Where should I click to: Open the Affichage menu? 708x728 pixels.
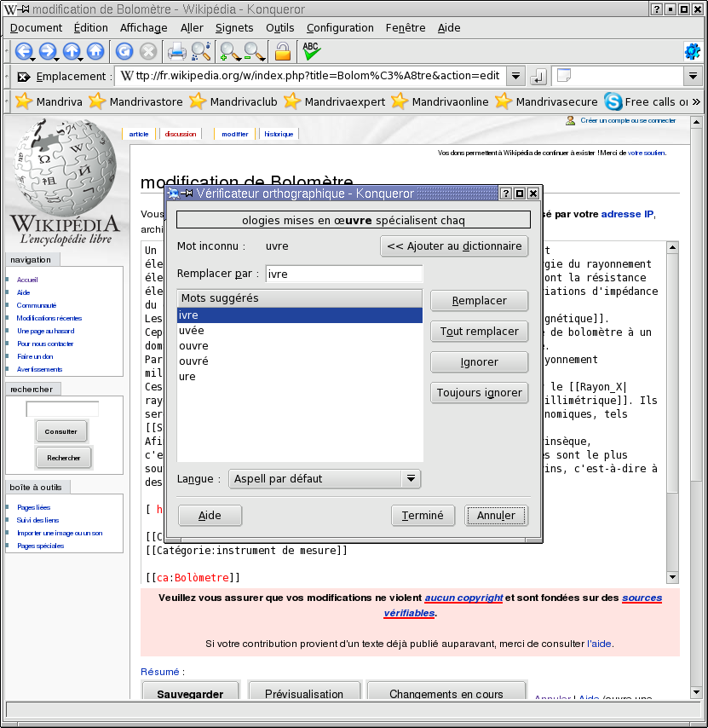143,27
